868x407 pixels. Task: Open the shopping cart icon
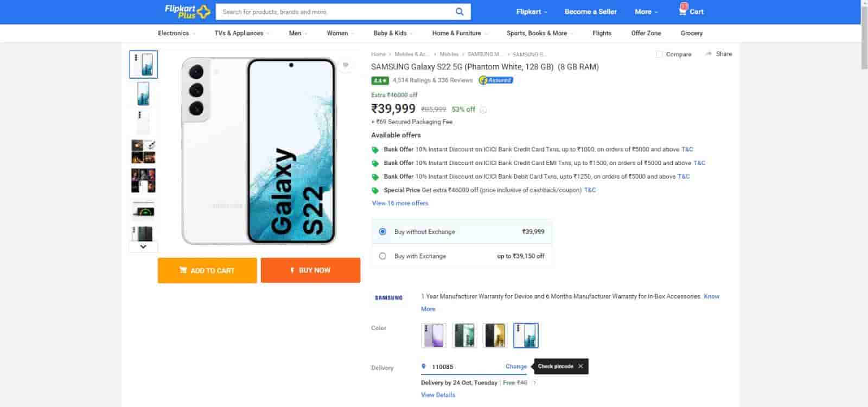[x=682, y=11]
